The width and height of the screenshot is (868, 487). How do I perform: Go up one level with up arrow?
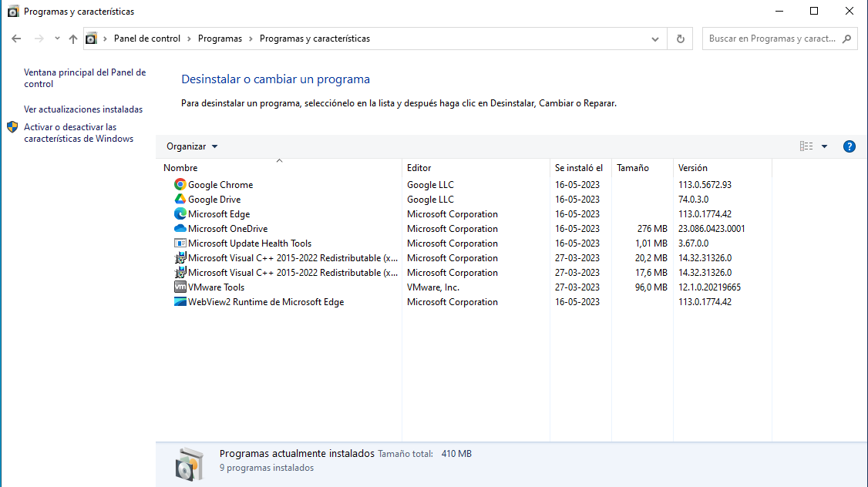pyautogui.click(x=73, y=39)
